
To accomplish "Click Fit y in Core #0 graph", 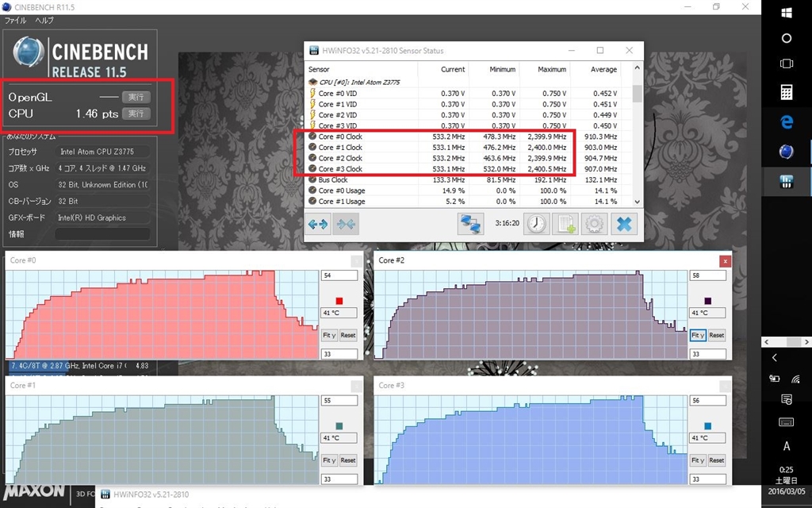I will (329, 335).
